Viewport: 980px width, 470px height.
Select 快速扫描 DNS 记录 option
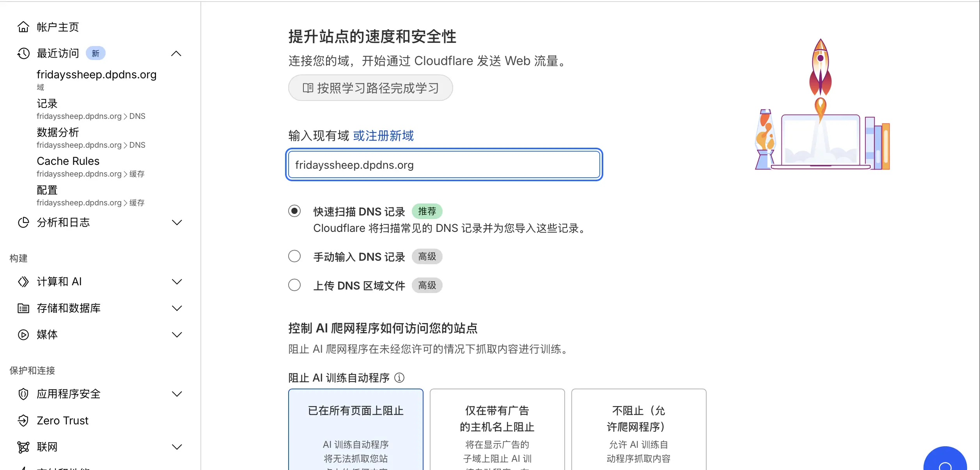(294, 211)
